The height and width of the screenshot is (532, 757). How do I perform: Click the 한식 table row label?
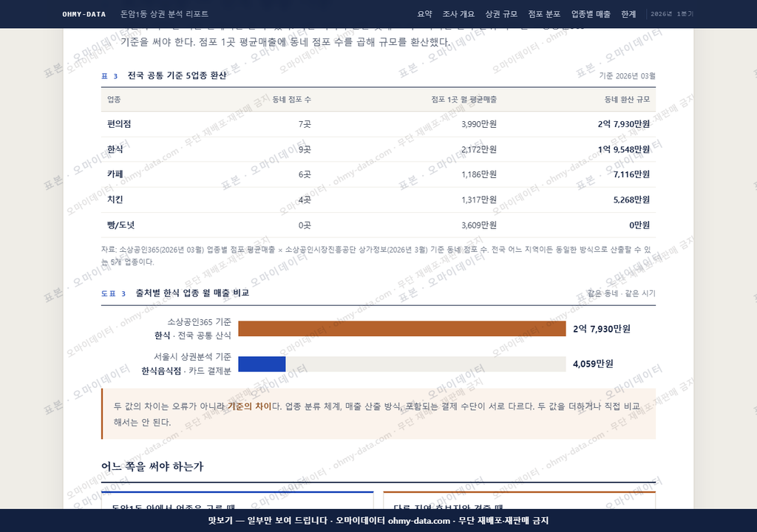coord(115,150)
